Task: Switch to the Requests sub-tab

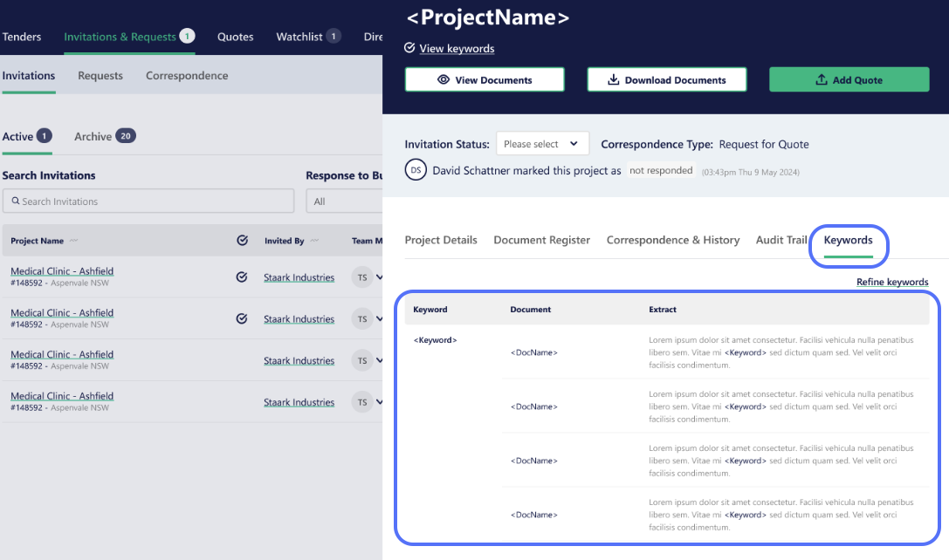Action: click(x=100, y=76)
